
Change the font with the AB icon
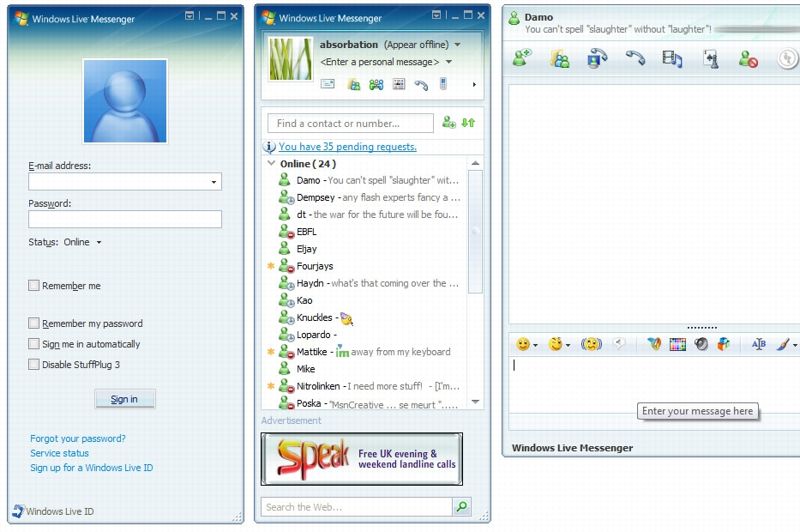tap(759, 344)
